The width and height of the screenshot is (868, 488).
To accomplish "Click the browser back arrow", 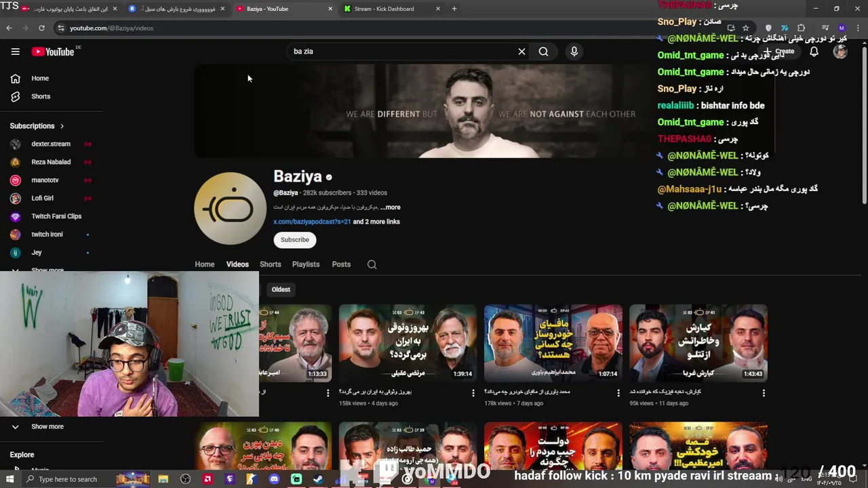I will pyautogui.click(x=9, y=28).
